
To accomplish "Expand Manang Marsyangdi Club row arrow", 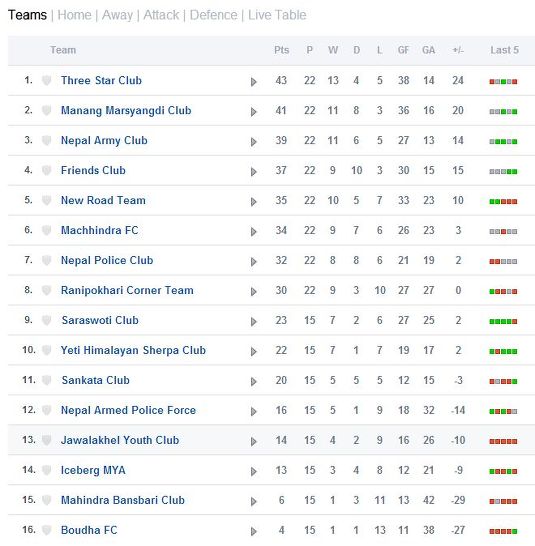I will 254,112.
